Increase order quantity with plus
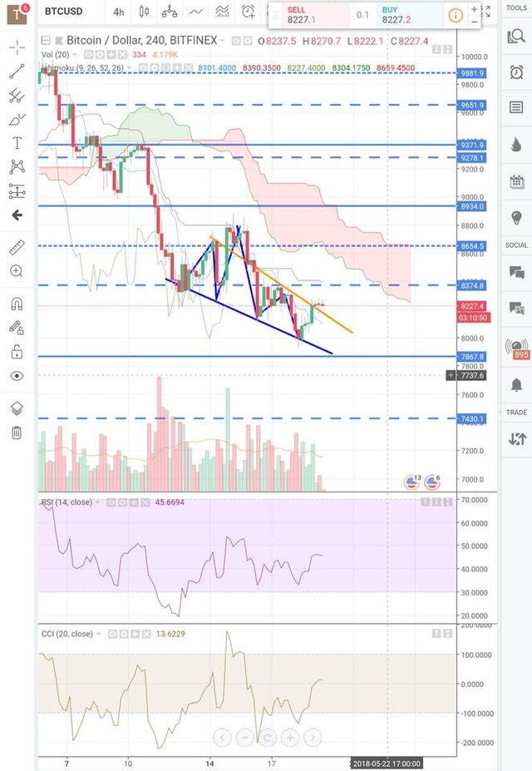Image resolution: width=532 pixels, height=771 pixels. tap(474, 9)
